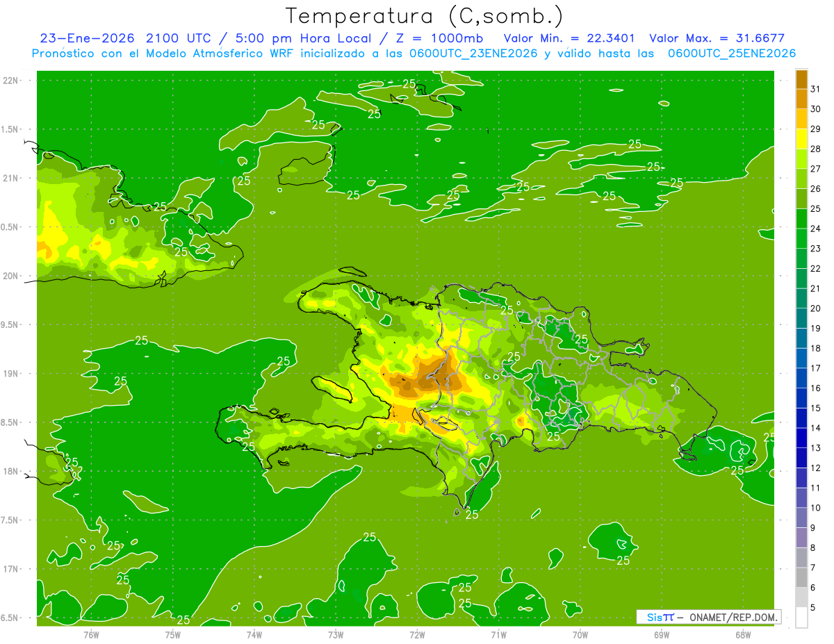Click the '73W' longitude axis label
This screenshot has height=644, width=834.
click(336, 635)
